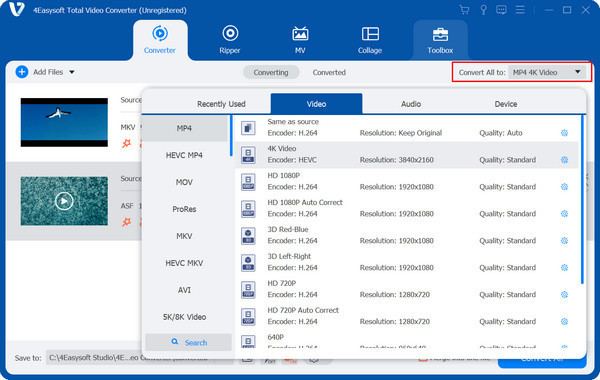
Task: Open the feedback message icon
Action: (501, 10)
